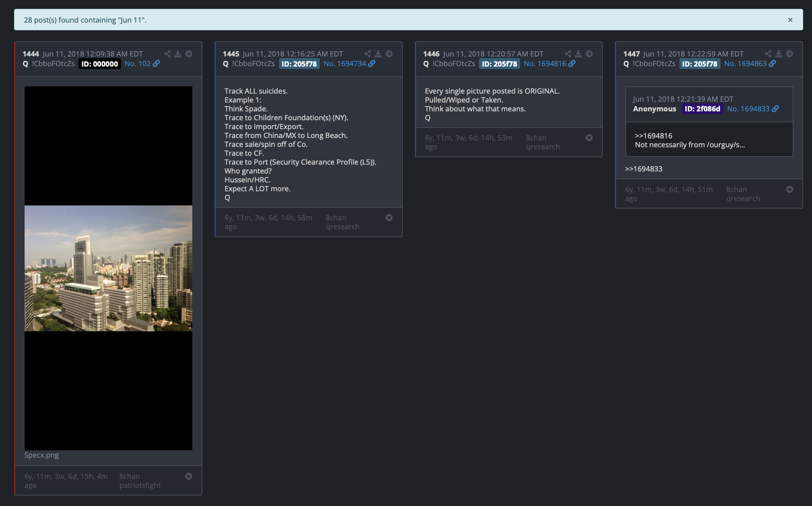Click the >>1694816 quote reference
Viewport: 812px width, 506px height.
(654, 136)
